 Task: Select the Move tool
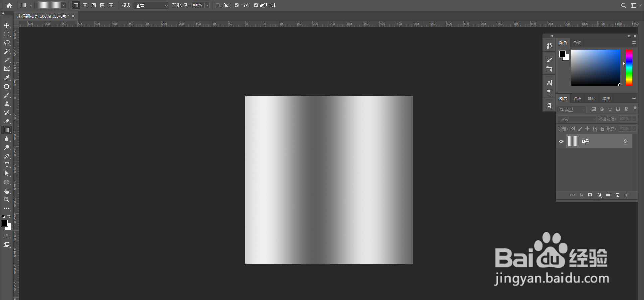(x=7, y=26)
